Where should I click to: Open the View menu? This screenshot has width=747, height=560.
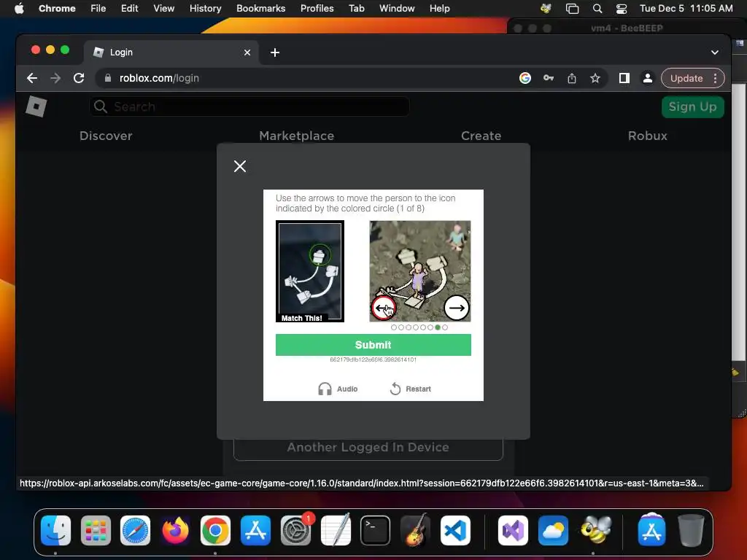click(163, 9)
